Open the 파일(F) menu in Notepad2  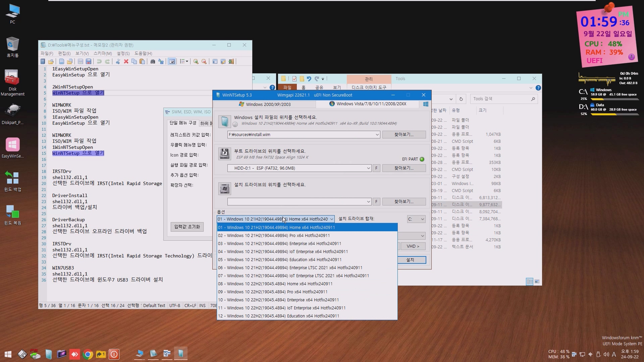[47, 53]
